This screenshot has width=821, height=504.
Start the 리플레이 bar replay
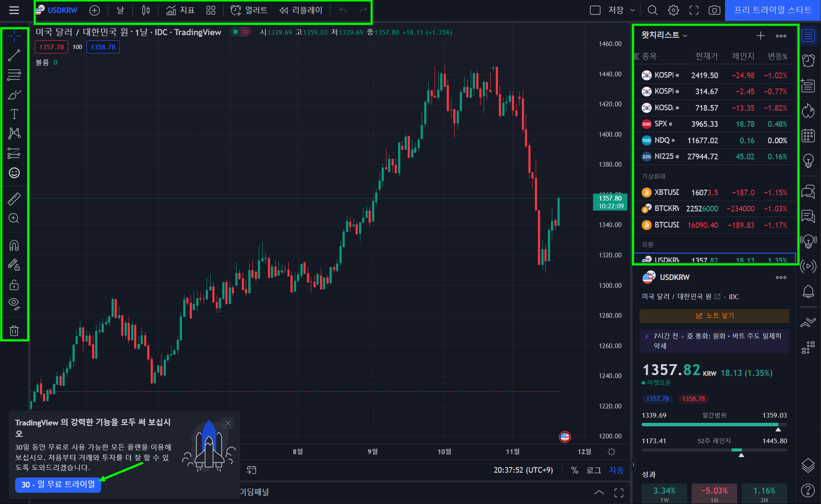coord(300,10)
